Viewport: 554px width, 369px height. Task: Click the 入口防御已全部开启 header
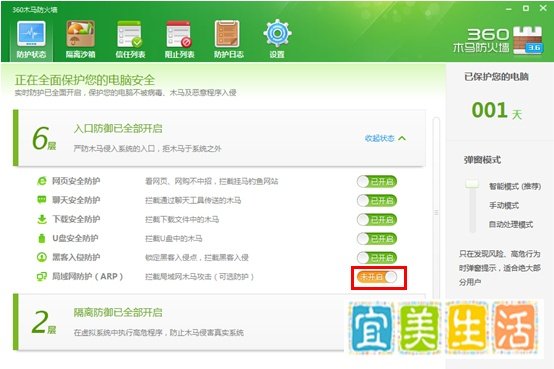[118, 128]
